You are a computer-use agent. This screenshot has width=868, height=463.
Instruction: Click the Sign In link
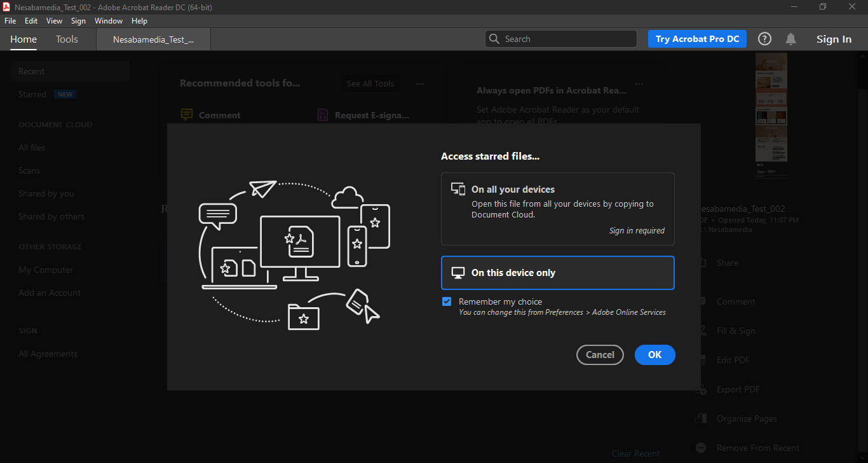[x=834, y=39]
